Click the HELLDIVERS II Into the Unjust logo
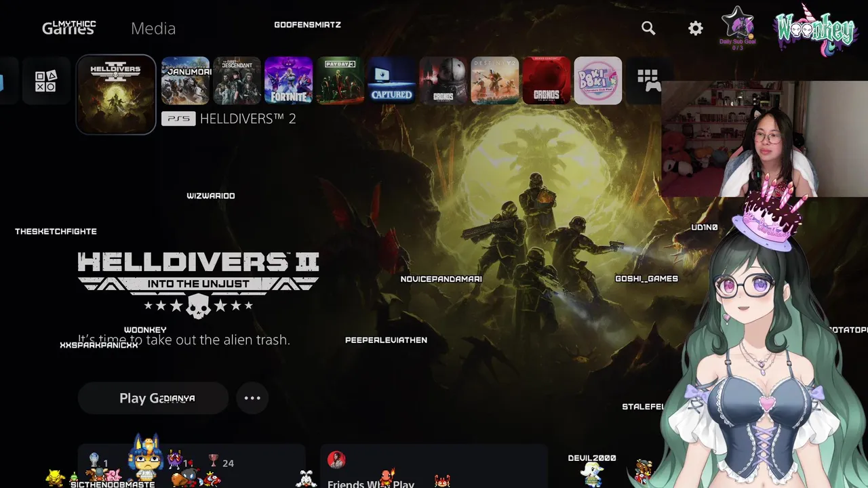 (x=198, y=285)
